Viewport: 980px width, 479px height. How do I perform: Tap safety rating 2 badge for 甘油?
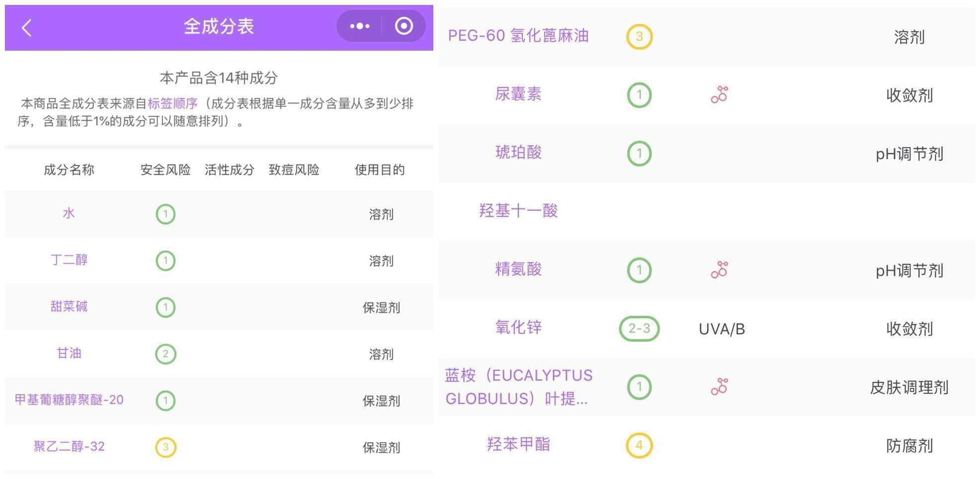pos(165,354)
